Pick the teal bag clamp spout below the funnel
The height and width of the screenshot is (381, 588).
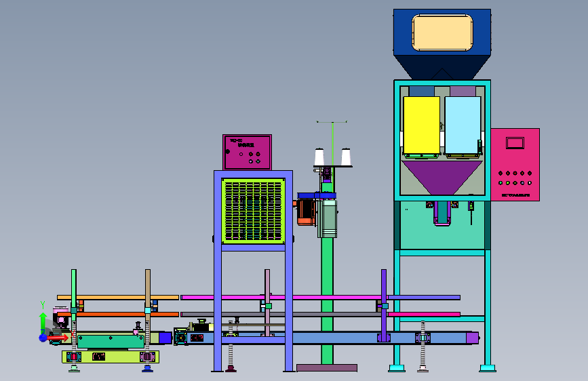pos(442,213)
